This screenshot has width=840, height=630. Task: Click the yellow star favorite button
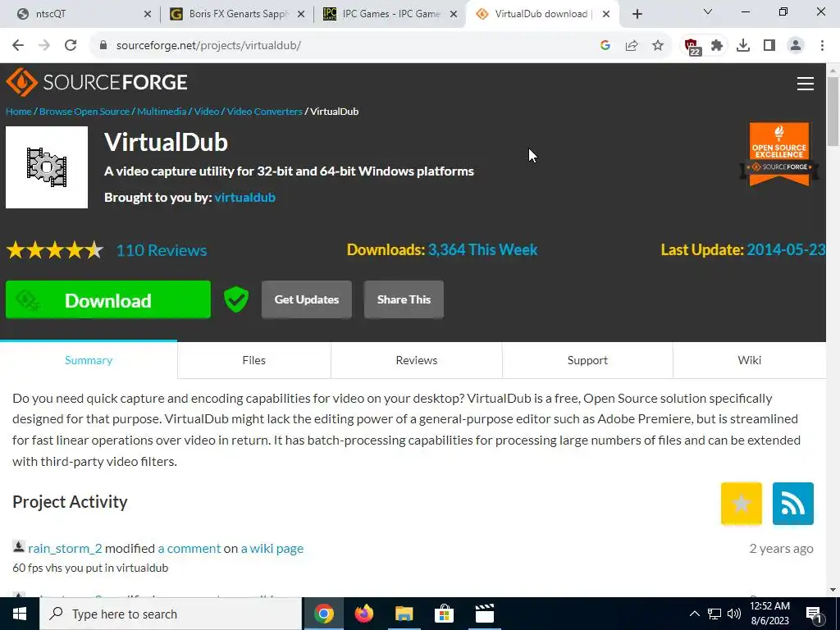741,503
